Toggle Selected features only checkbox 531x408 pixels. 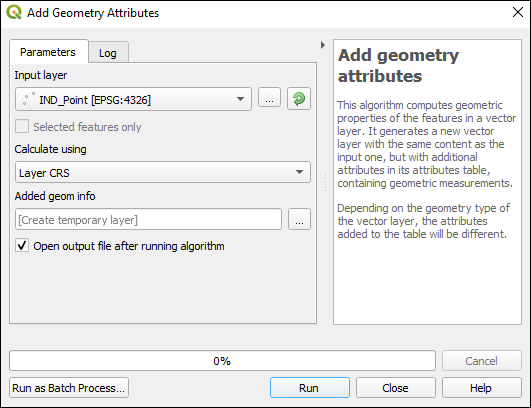point(22,127)
